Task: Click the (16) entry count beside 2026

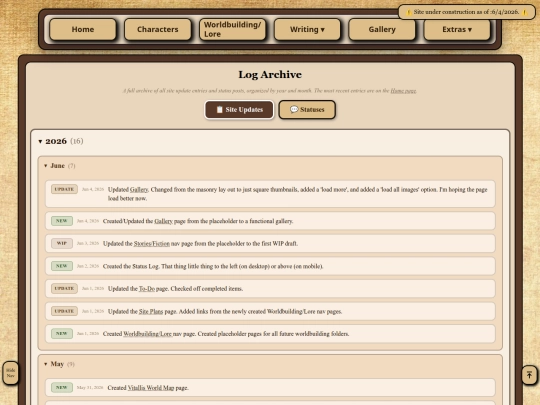Action: [x=77, y=141]
